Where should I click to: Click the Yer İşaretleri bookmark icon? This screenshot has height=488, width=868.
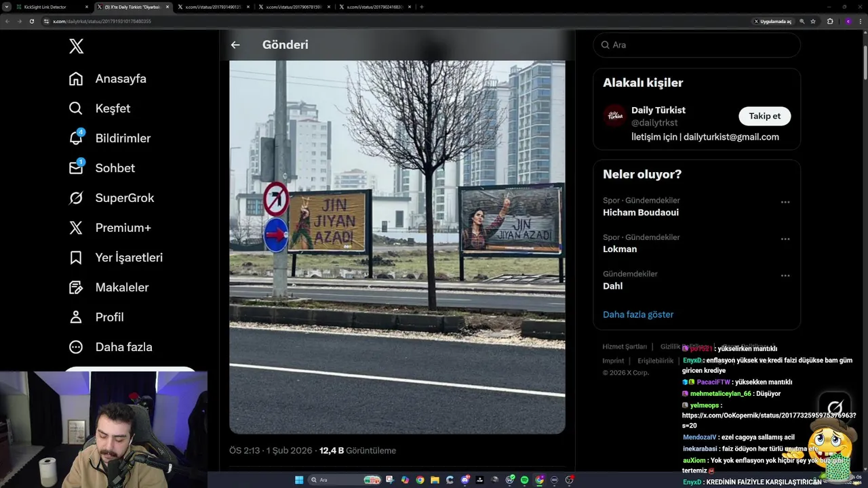76,258
